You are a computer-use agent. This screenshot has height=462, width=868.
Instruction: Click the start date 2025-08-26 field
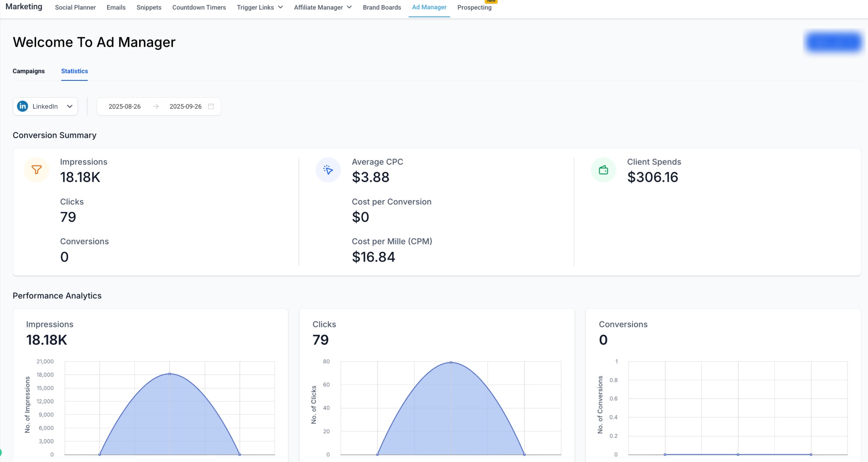click(x=125, y=106)
